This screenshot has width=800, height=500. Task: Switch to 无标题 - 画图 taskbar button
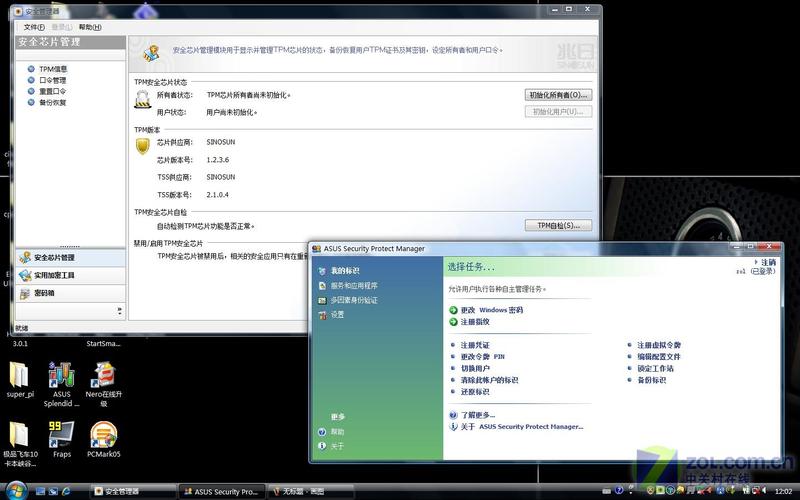[311, 491]
